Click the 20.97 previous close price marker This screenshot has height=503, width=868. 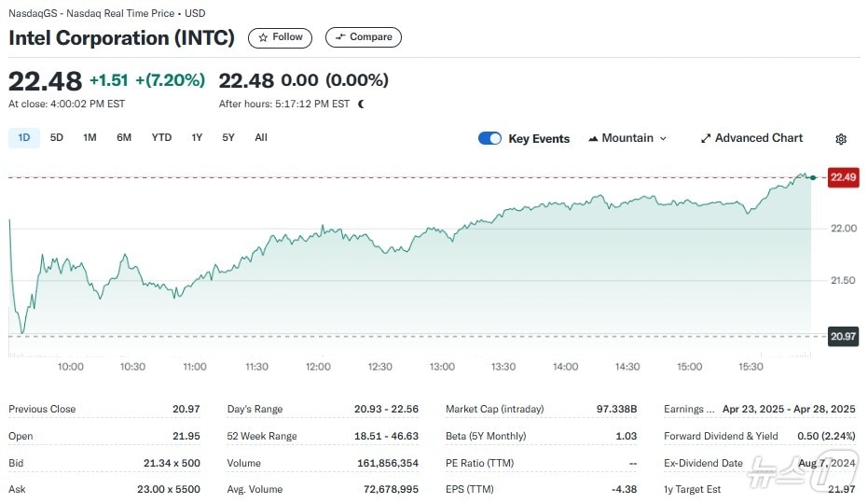[x=843, y=336]
